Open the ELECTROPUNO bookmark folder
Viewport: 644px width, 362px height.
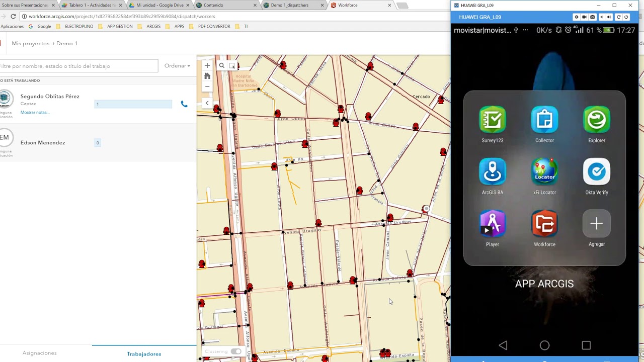(75, 26)
